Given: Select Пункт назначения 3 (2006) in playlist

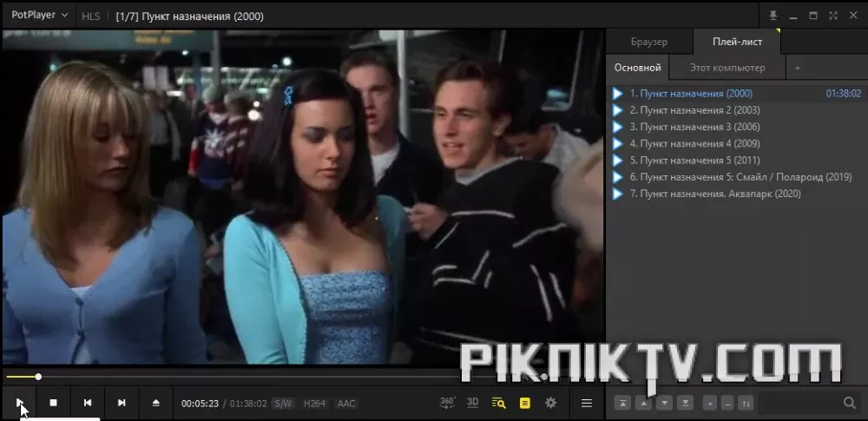Looking at the screenshot, I should tap(737, 127).
